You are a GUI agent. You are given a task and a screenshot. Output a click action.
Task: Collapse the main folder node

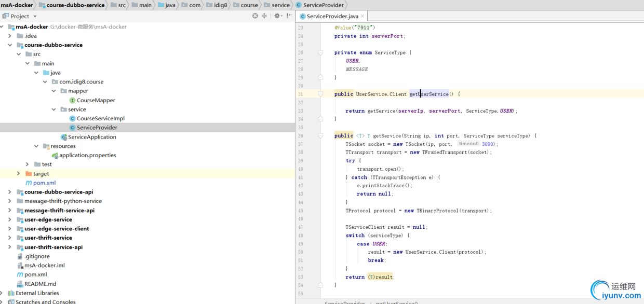tap(28, 63)
